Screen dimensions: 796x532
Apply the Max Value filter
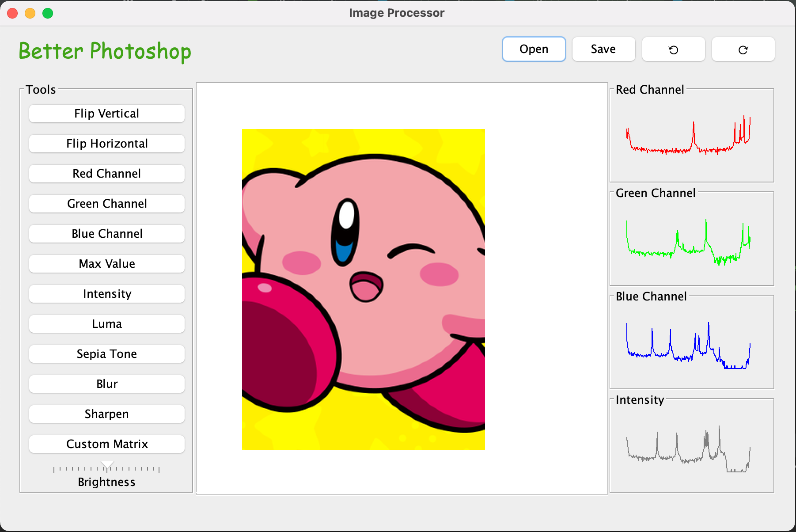(106, 264)
